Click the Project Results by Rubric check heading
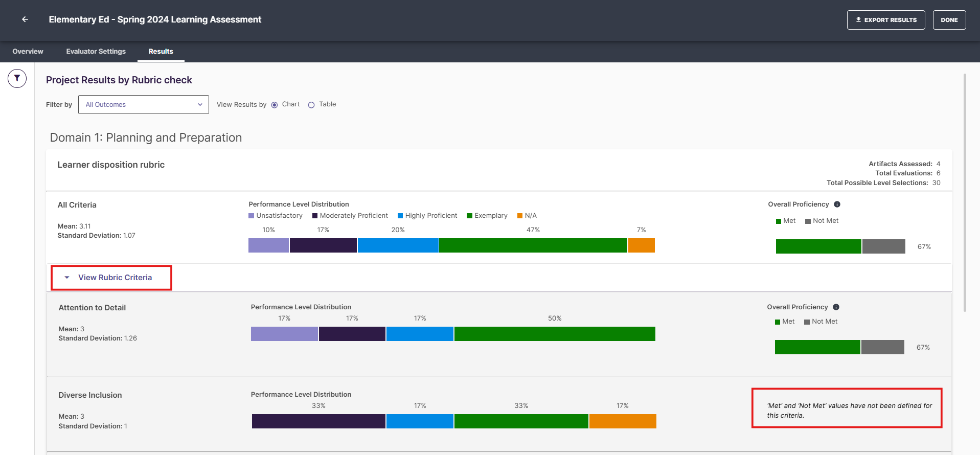 point(119,80)
